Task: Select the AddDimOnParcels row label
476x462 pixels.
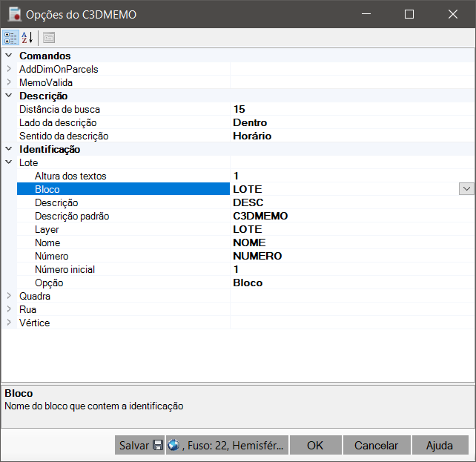Action: point(59,69)
